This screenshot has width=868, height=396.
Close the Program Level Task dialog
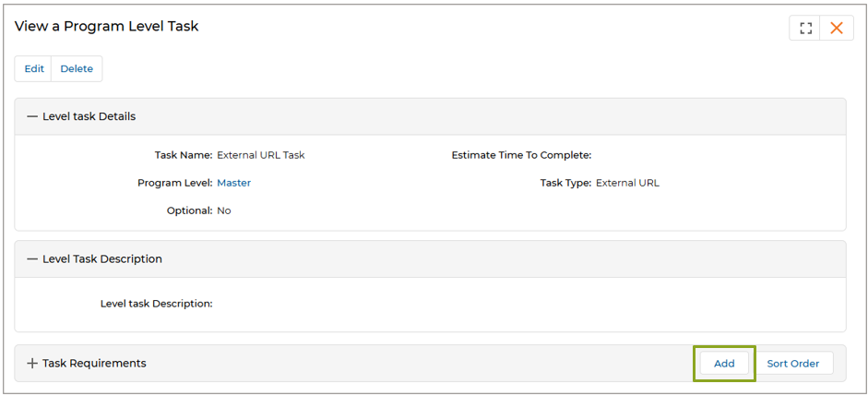point(837,29)
